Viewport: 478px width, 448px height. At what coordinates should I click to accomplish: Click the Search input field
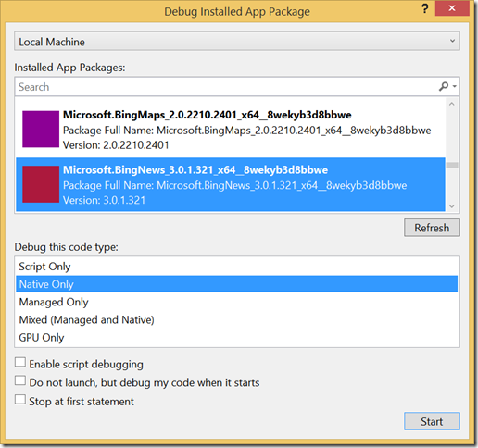pyautogui.click(x=225, y=87)
